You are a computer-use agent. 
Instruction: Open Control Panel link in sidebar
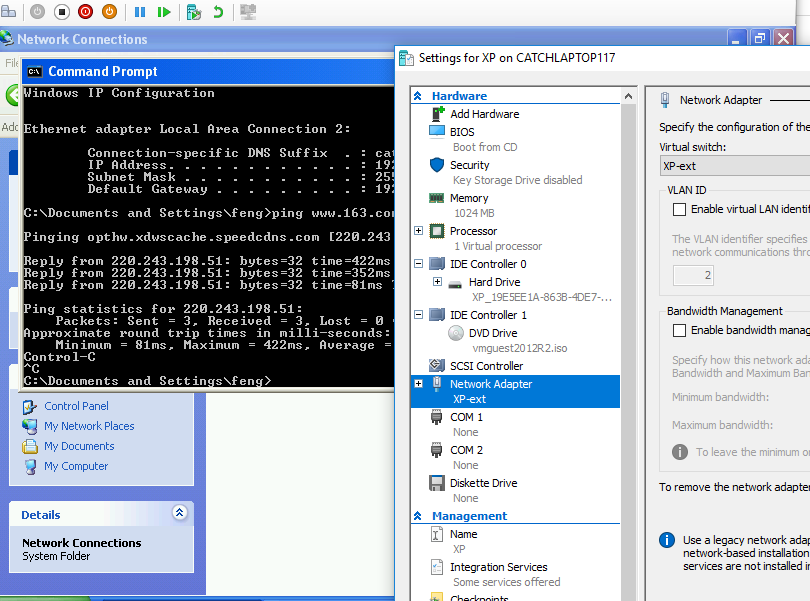(76, 406)
